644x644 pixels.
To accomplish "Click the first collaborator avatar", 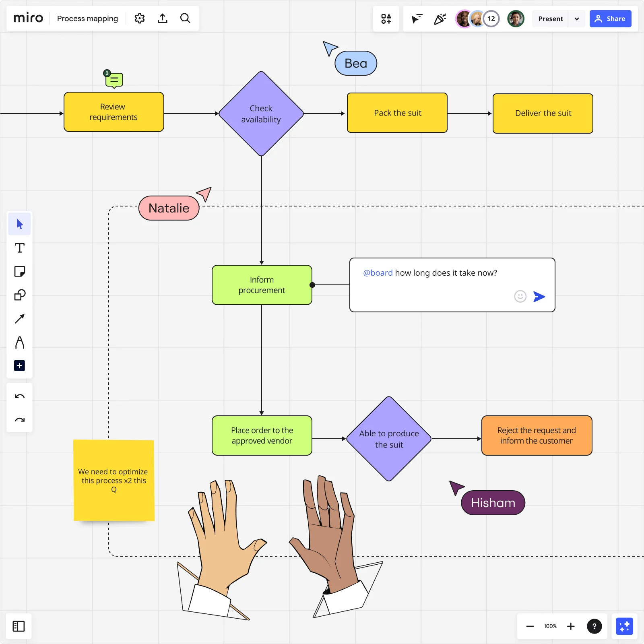I will click(x=463, y=19).
